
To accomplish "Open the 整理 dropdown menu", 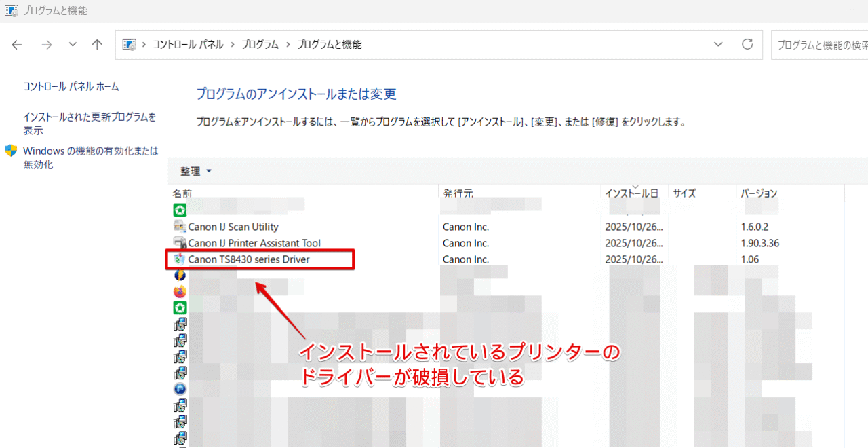I will pyautogui.click(x=195, y=171).
